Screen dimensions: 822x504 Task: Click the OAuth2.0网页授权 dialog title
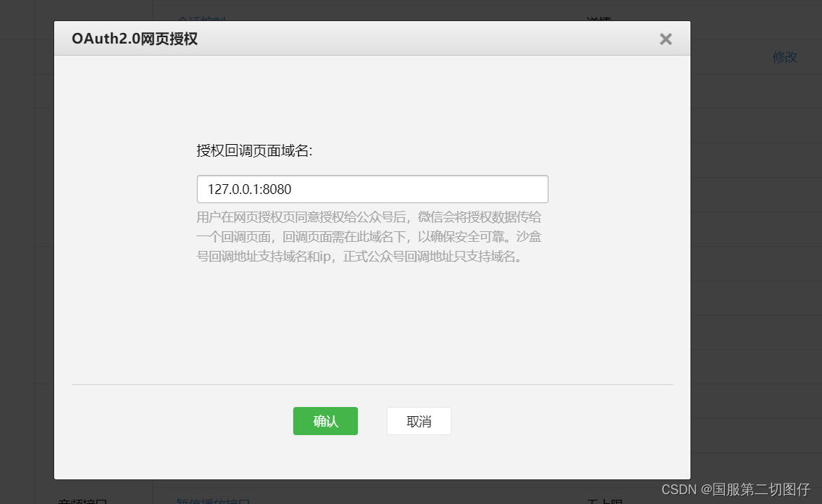(x=135, y=39)
